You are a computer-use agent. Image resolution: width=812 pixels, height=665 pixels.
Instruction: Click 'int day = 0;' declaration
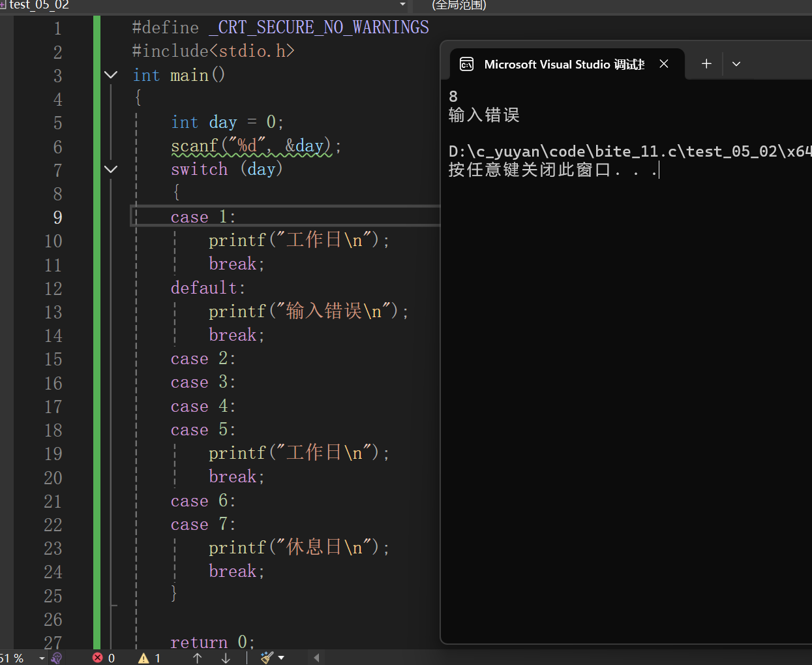(228, 122)
